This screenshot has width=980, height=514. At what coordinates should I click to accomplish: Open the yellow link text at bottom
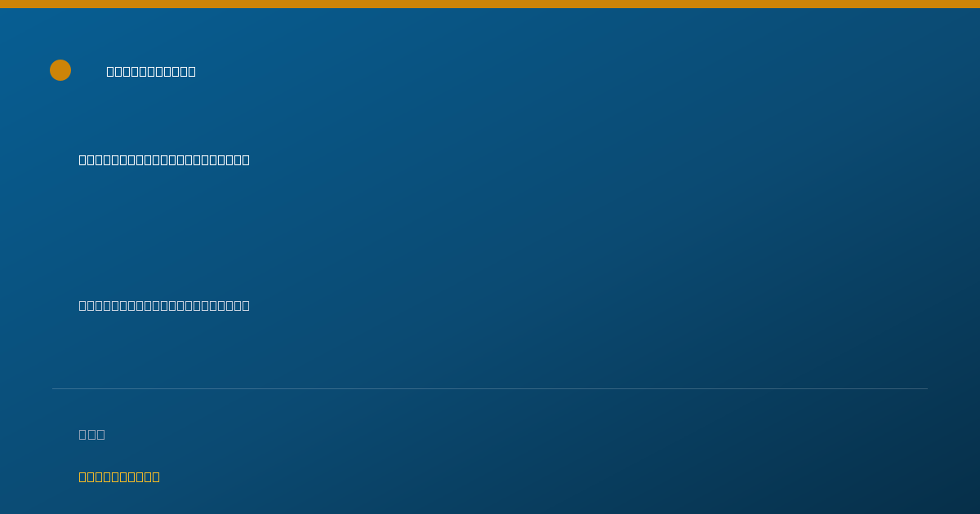(x=119, y=476)
